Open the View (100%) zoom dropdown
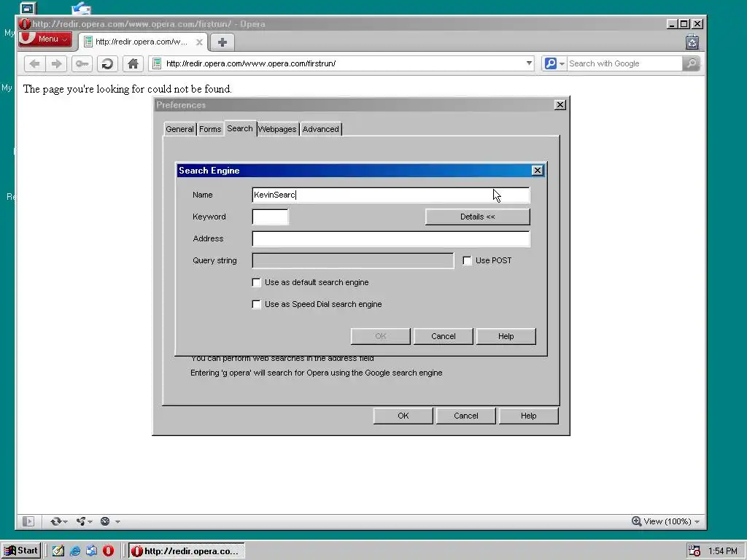Image resolution: width=747 pixels, height=560 pixels. pos(672,521)
